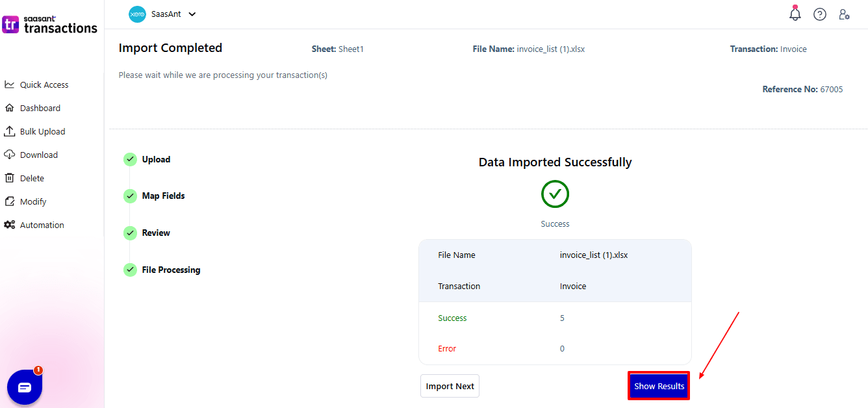The height and width of the screenshot is (408, 868).
Task: Click Show Results
Action: click(658, 385)
